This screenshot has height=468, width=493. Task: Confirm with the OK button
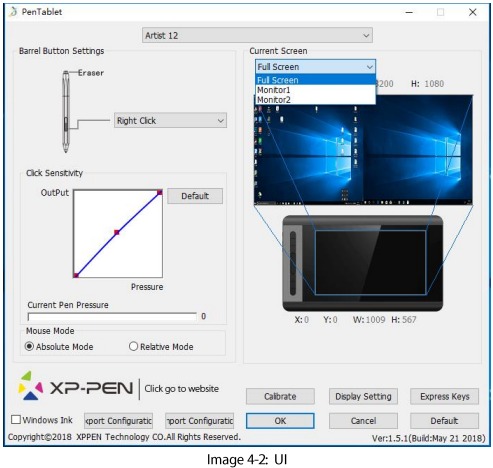(x=280, y=421)
